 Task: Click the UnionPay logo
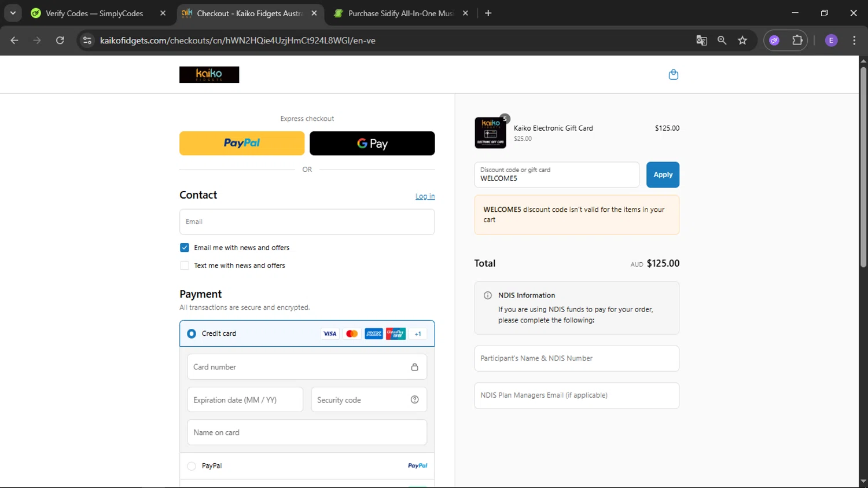pos(396,333)
